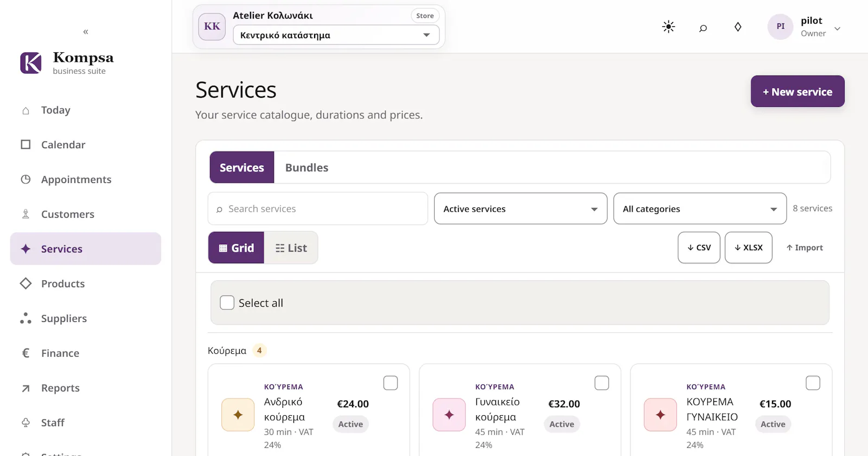Click the orange star icon of Ανδρικό κούρεμα
This screenshot has height=456, width=868.
coord(238,415)
